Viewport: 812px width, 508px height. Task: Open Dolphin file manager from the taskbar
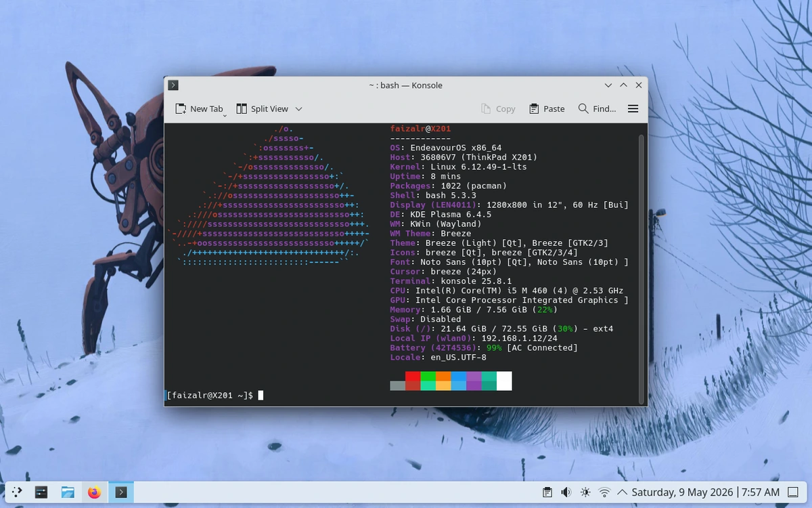coord(68,492)
